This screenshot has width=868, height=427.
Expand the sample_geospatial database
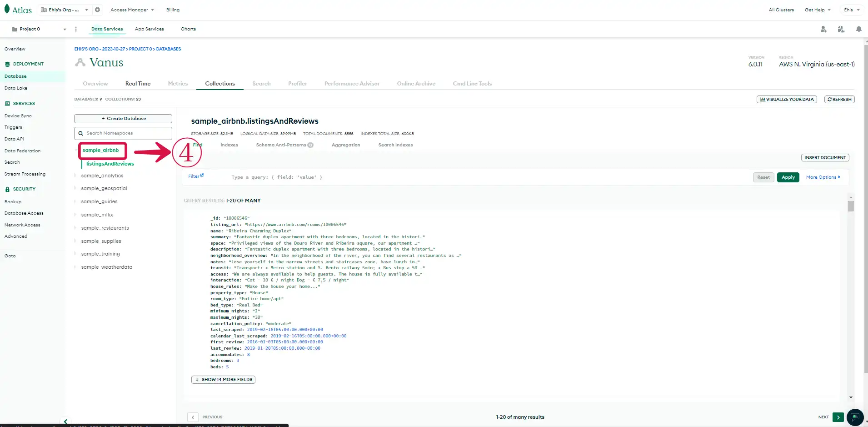pos(75,188)
